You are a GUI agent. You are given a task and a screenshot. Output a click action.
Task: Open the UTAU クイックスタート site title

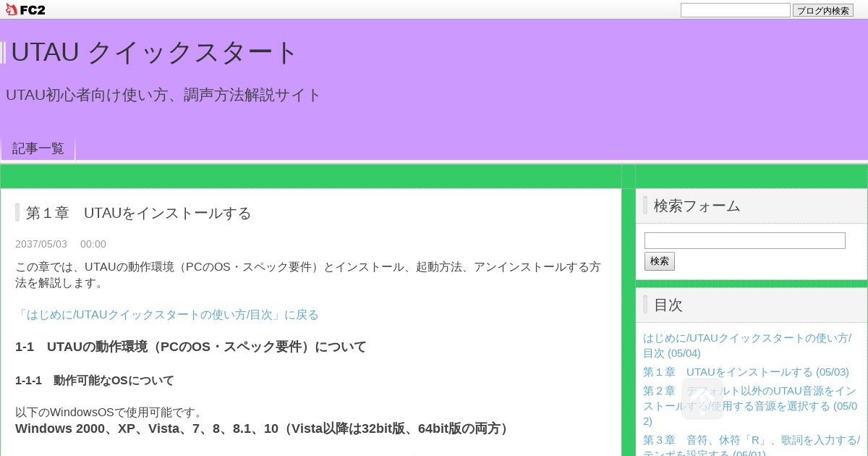point(154,52)
